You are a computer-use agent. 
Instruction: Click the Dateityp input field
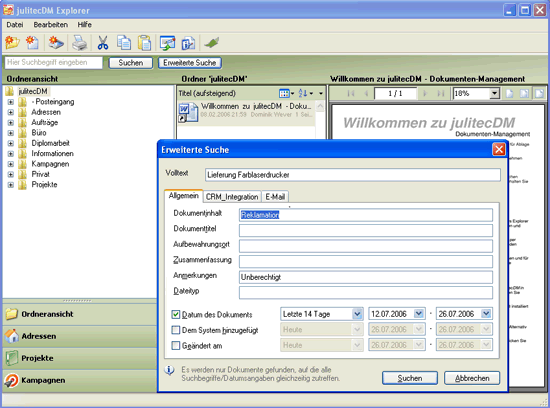point(365,293)
